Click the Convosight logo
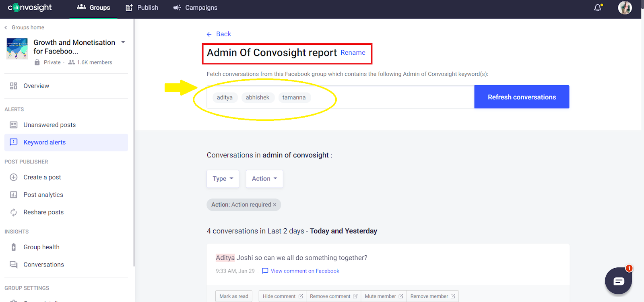This screenshot has height=302, width=644. 30,7
